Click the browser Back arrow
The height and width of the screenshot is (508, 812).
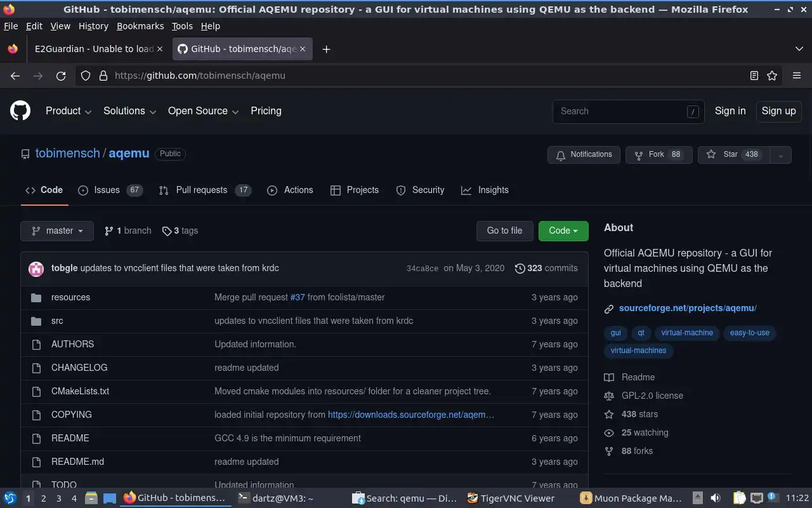15,76
